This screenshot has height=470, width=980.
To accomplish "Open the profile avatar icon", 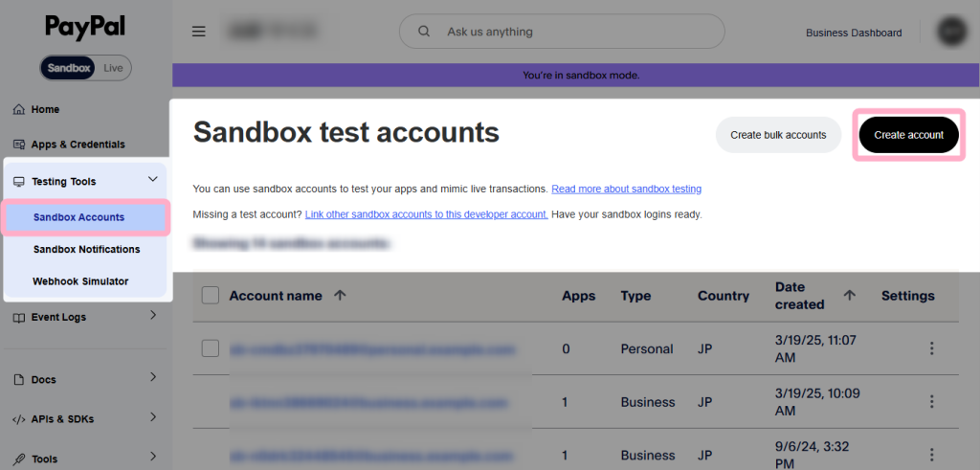I will pyautogui.click(x=952, y=32).
